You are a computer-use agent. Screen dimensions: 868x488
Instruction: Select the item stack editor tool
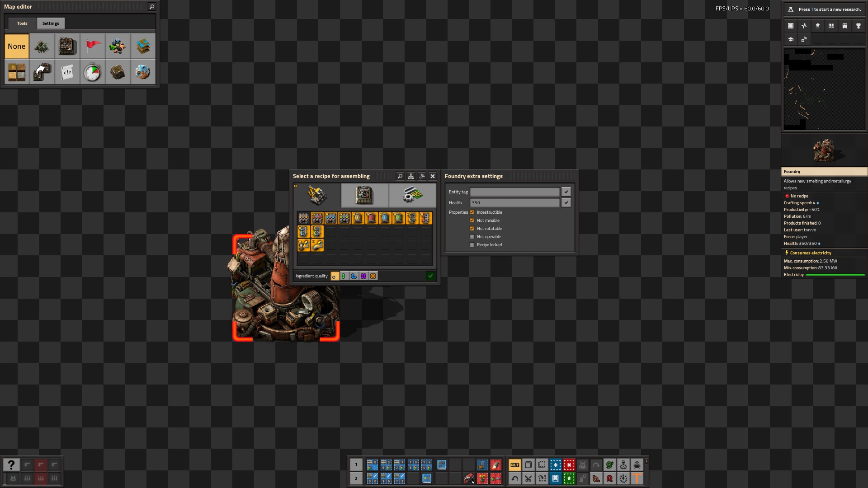(118, 46)
